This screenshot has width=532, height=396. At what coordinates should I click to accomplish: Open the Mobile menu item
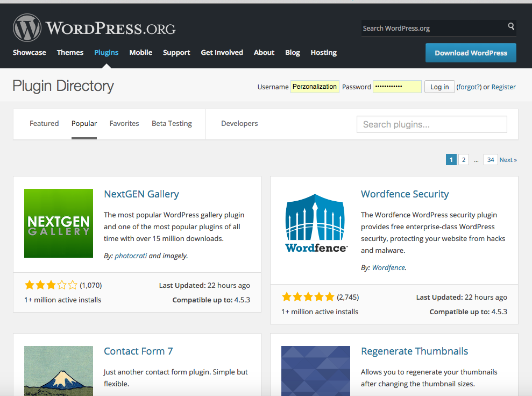click(x=141, y=53)
